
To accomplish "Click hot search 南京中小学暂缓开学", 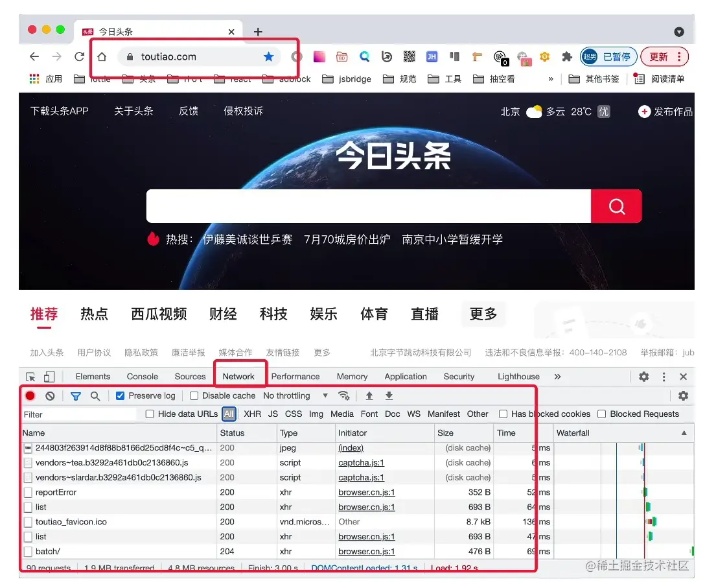I will pos(452,239).
